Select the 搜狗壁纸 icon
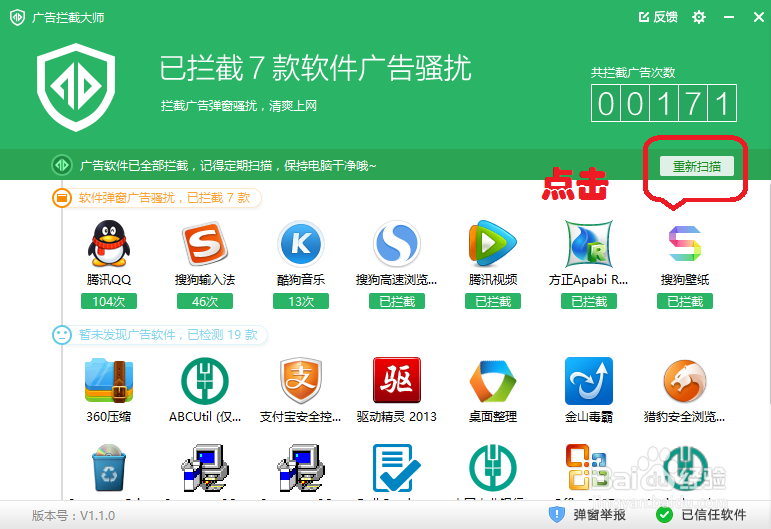This screenshot has width=771, height=529. coord(685,243)
